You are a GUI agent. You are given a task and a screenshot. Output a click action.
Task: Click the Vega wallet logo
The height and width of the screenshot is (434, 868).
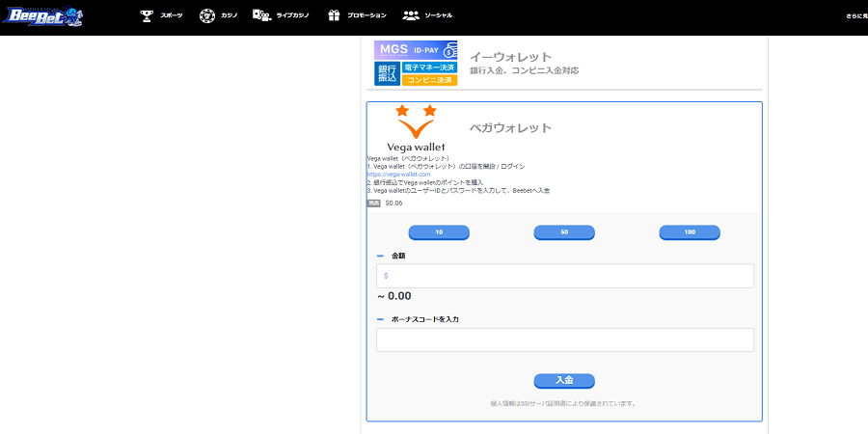(416, 128)
